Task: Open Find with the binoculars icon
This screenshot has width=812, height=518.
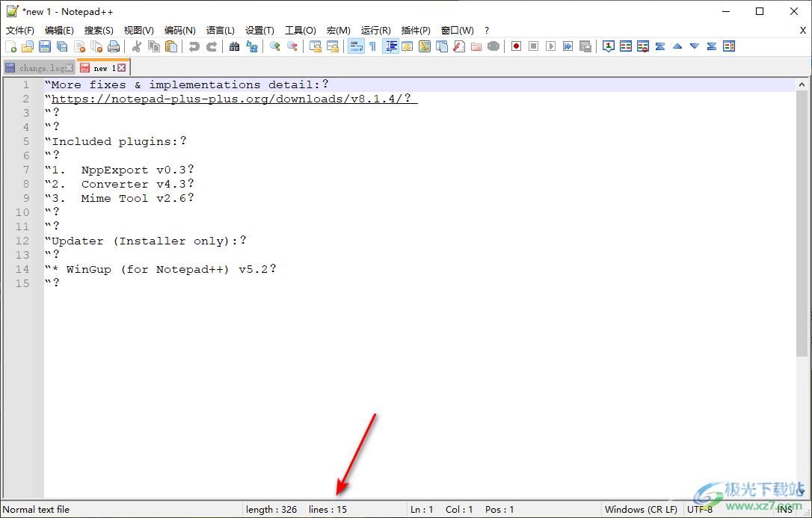Action: 235,46
